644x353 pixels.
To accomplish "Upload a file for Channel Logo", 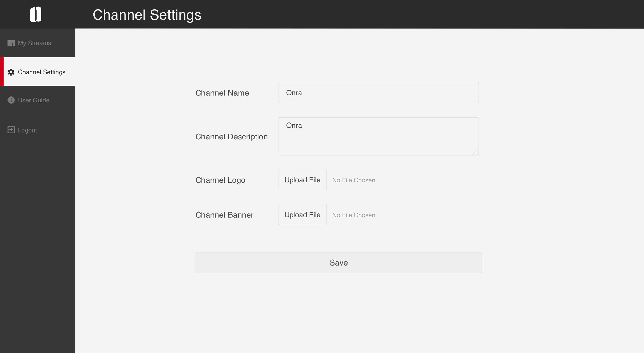I will click(x=303, y=180).
